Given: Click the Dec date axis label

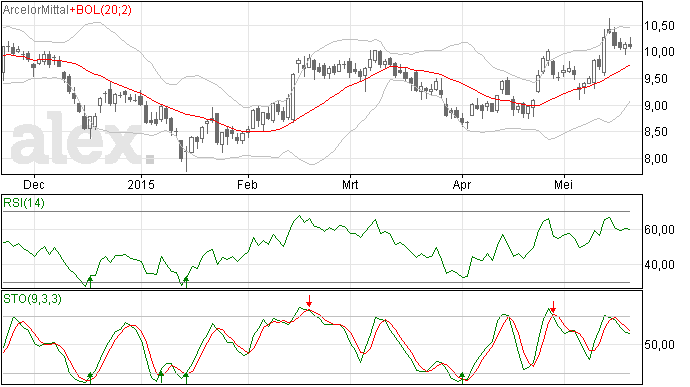Looking at the screenshot, I should point(34,184).
